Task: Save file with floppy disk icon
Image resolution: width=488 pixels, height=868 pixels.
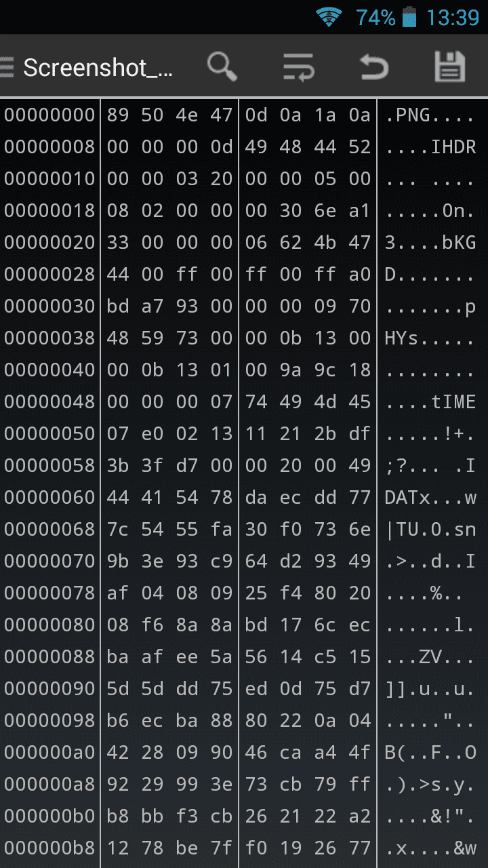Action: [x=449, y=67]
